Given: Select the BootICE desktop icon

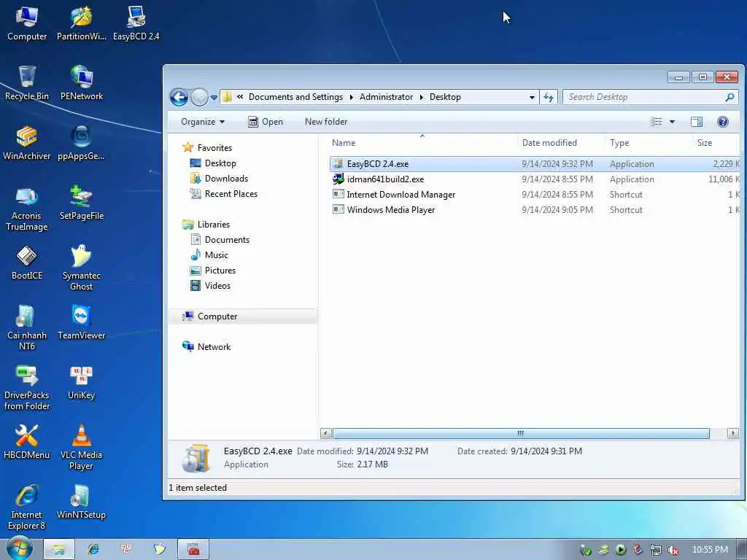Looking at the screenshot, I should coord(27,262).
